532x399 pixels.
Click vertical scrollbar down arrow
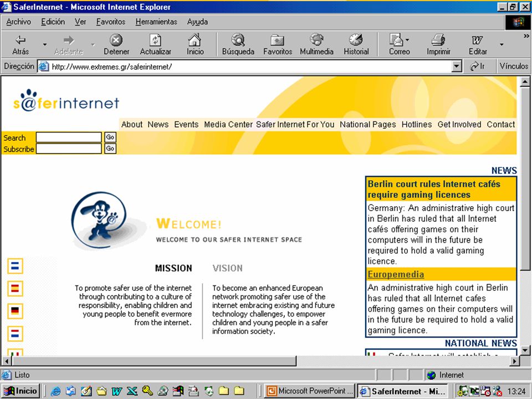pos(525,350)
